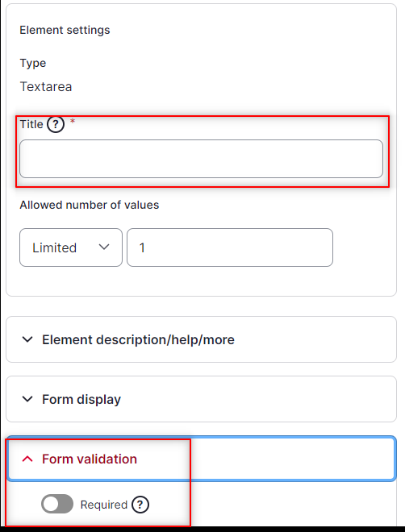The height and width of the screenshot is (532, 405).
Task: Focus the empty Title text field
Action: pyautogui.click(x=202, y=159)
